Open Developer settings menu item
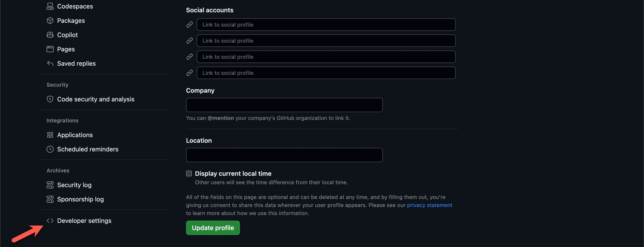Viewport: 644px width, 247px height. tap(84, 221)
